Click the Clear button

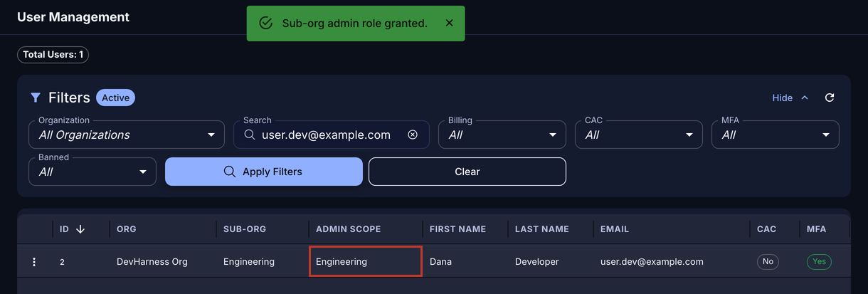pos(467,172)
